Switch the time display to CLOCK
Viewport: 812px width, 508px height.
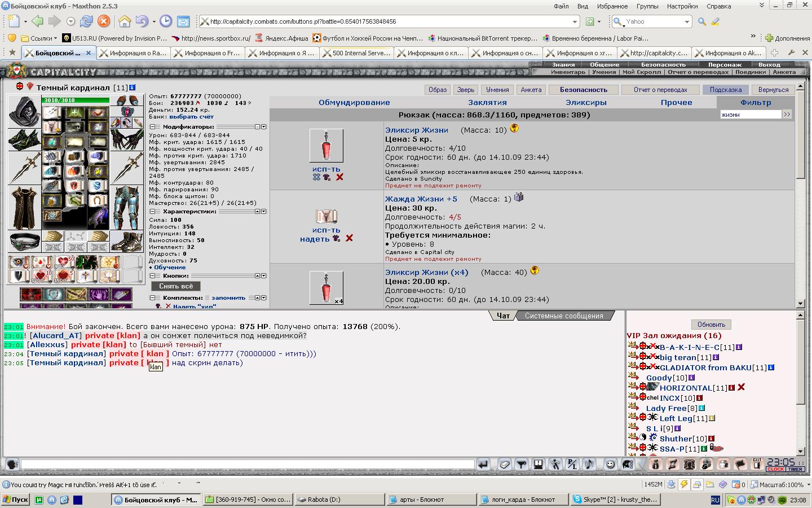[775, 469]
